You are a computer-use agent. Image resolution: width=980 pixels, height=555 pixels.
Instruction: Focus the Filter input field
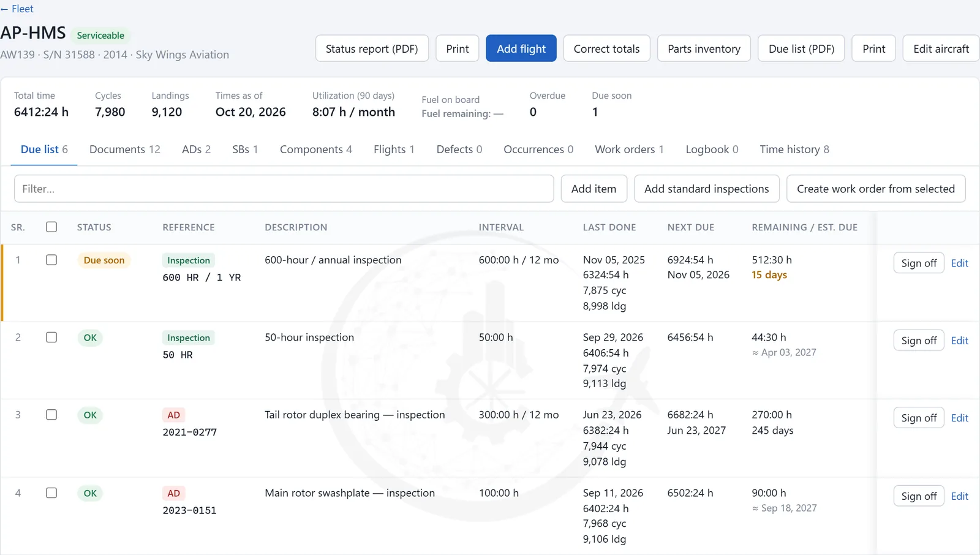(284, 189)
